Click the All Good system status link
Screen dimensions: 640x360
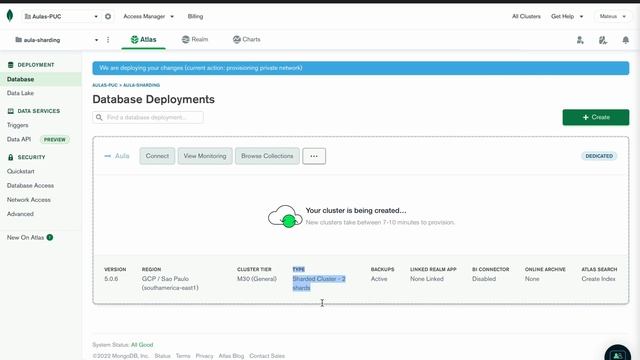pos(142,345)
